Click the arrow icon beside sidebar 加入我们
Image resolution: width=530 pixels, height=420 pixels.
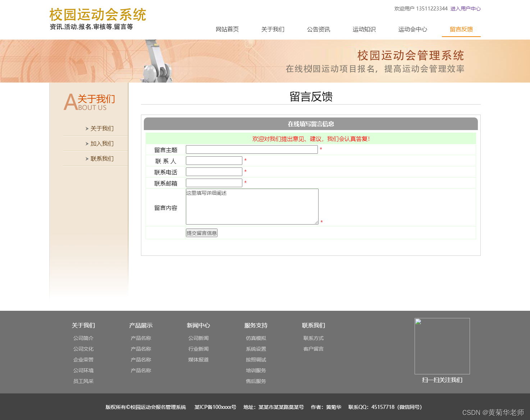(87, 144)
